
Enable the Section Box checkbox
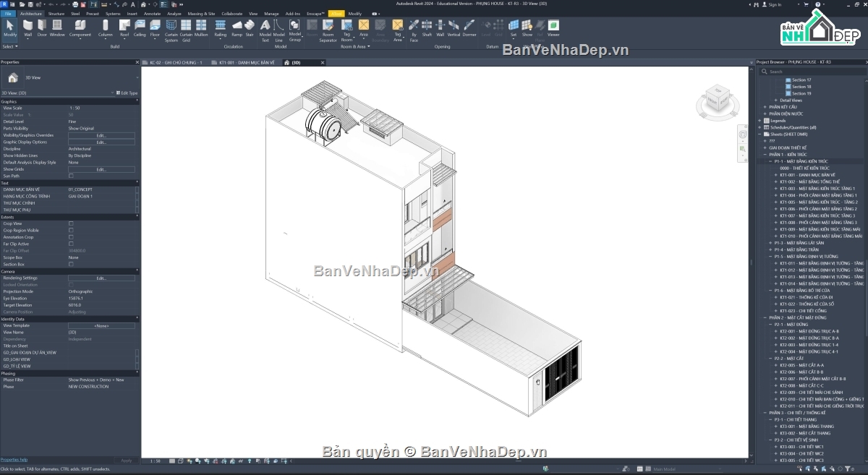tap(71, 264)
